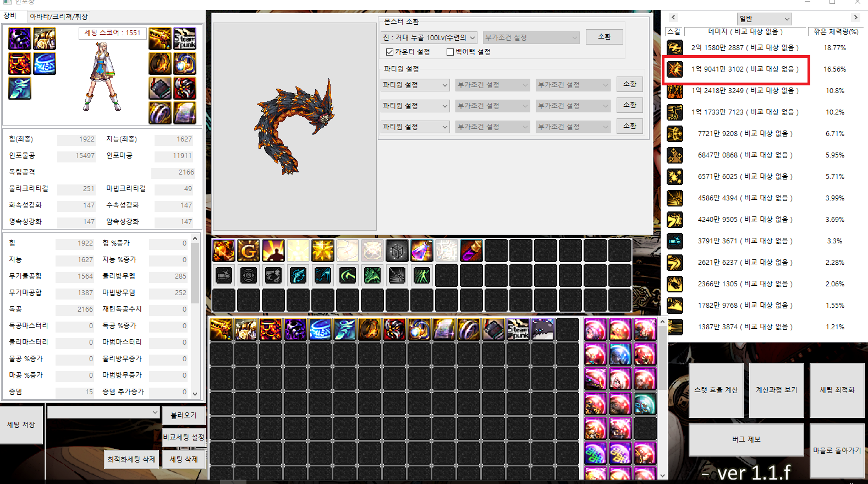Image resolution: width=868 pixels, height=484 pixels.
Task: Click the 스킬 column header
Action: pos(674,31)
